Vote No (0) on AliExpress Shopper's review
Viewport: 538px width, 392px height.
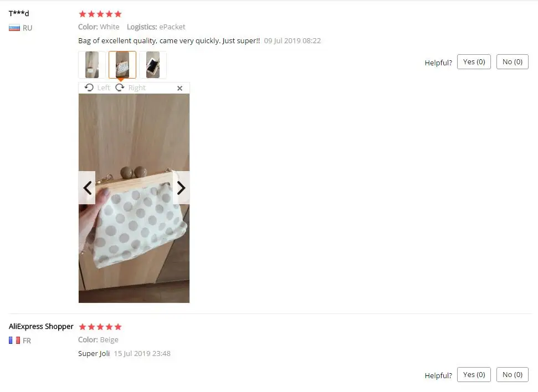click(x=513, y=374)
